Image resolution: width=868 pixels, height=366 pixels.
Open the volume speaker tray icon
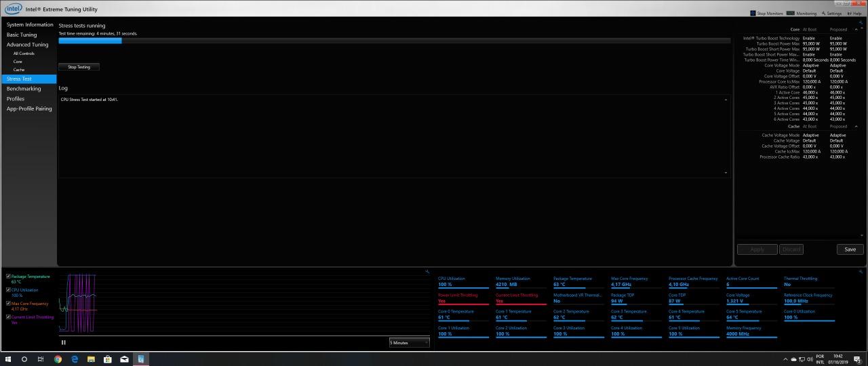point(810,359)
